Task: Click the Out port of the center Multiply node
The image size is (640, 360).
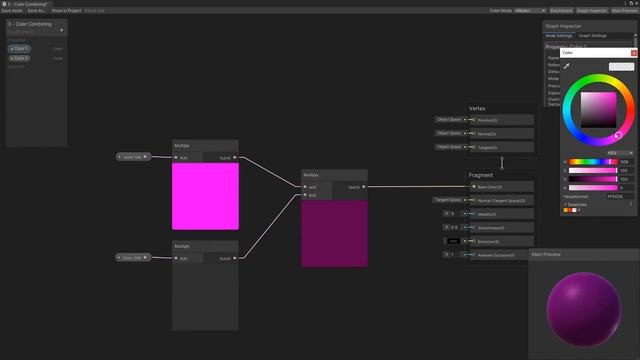Action: point(364,187)
